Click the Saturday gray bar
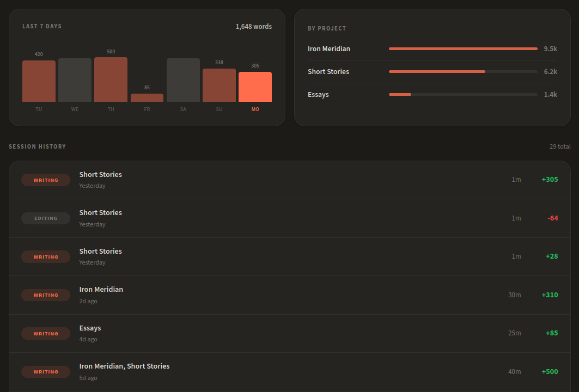The image size is (579, 392). pyautogui.click(x=183, y=80)
